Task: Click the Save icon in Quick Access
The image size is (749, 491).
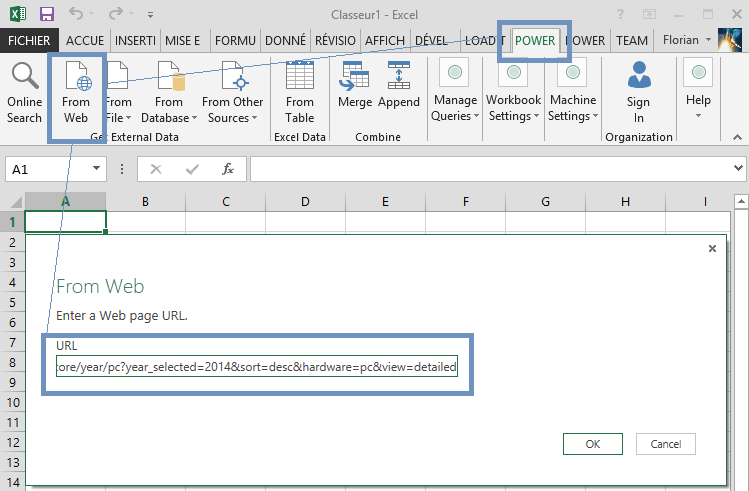Action: (46, 14)
